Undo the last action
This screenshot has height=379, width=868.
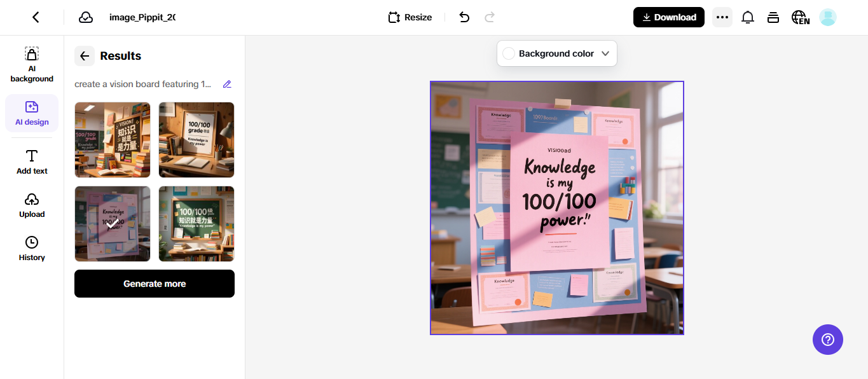pyautogui.click(x=464, y=17)
